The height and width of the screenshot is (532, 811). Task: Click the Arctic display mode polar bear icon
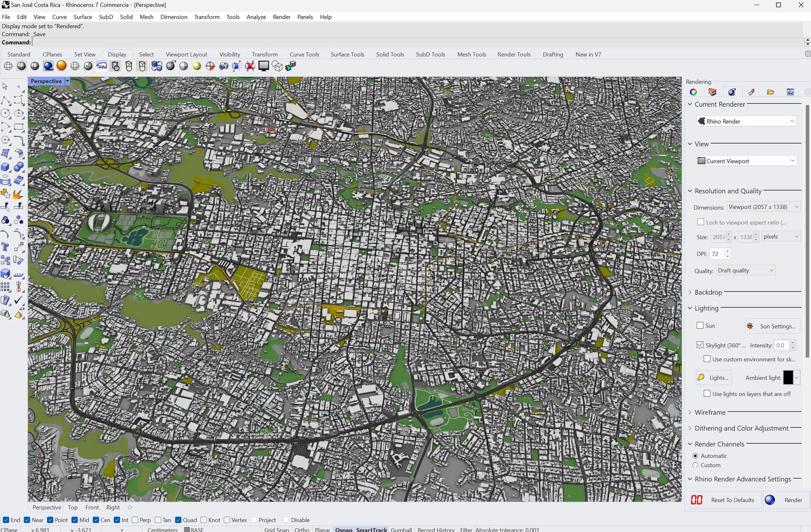click(x=102, y=66)
